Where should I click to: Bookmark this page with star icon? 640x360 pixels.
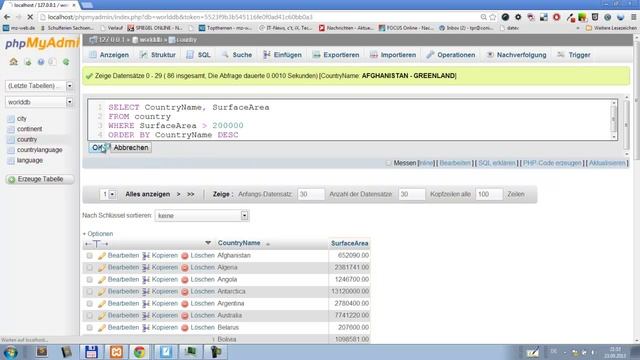coord(493,17)
